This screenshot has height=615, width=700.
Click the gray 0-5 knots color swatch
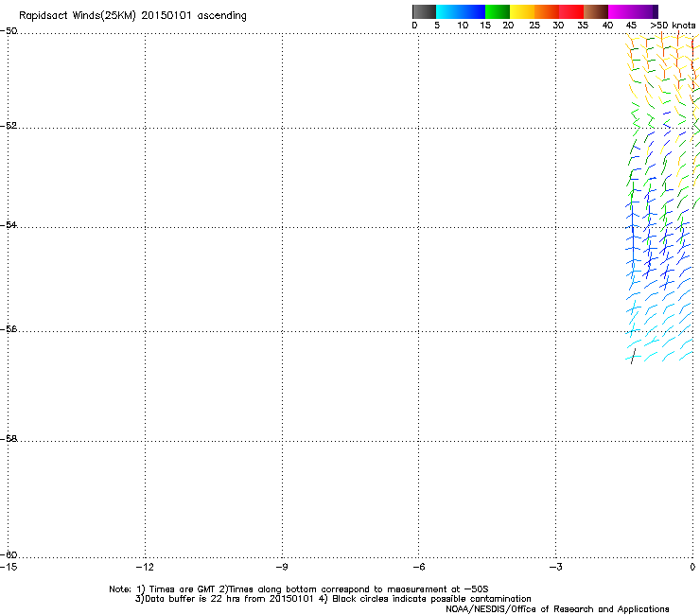tap(424, 11)
